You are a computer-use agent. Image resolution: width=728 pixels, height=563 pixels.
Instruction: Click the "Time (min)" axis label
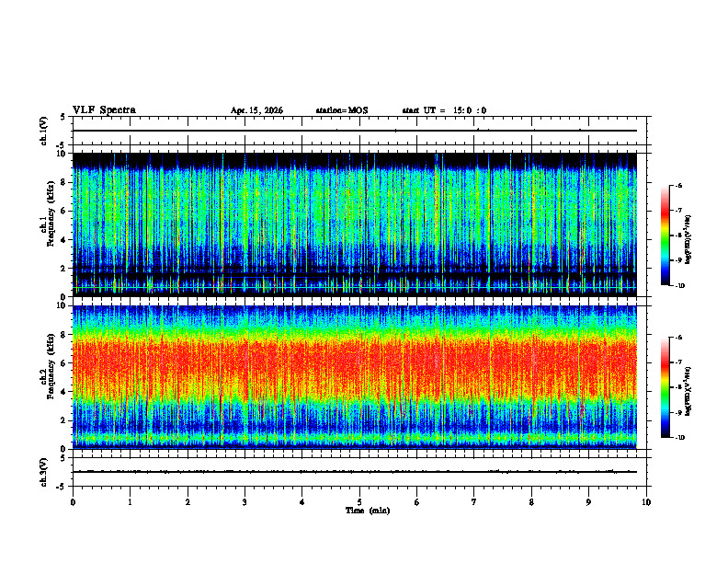pyautogui.click(x=368, y=511)
